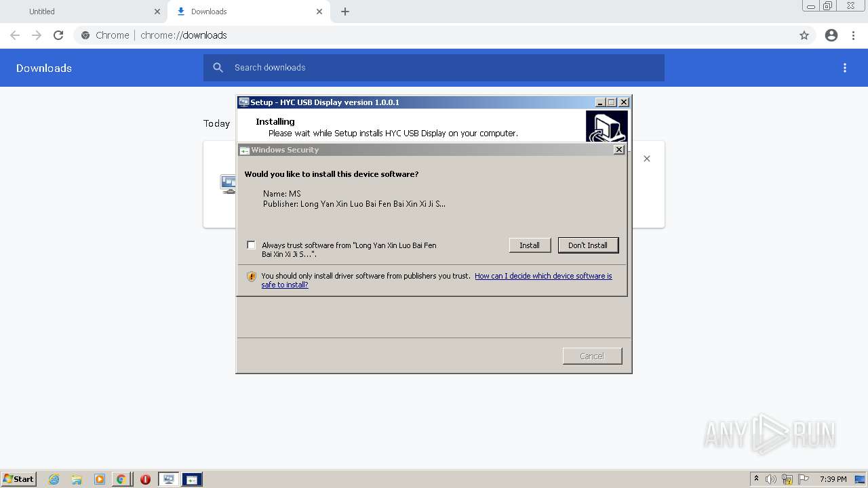Go back in Chrome
Screen dimensions: 868x488
15,35
